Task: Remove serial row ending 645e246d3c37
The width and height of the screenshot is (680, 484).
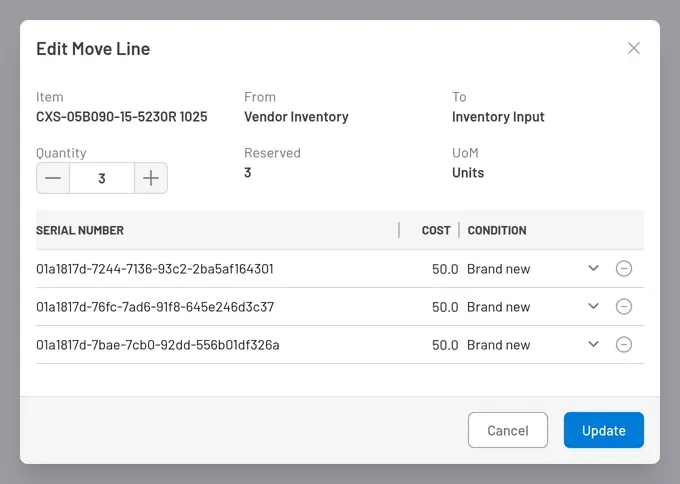Action: pos(624,307)
